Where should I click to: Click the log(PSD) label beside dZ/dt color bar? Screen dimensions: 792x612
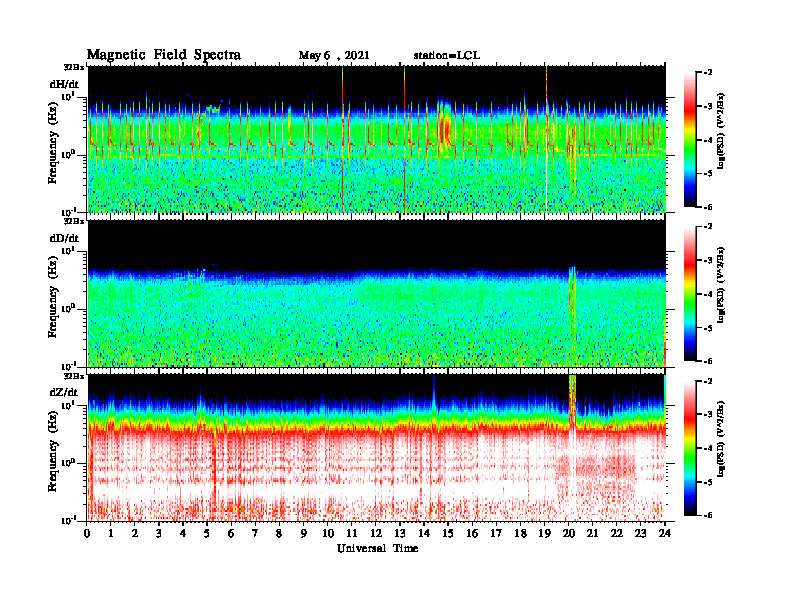tap(721, 438)
